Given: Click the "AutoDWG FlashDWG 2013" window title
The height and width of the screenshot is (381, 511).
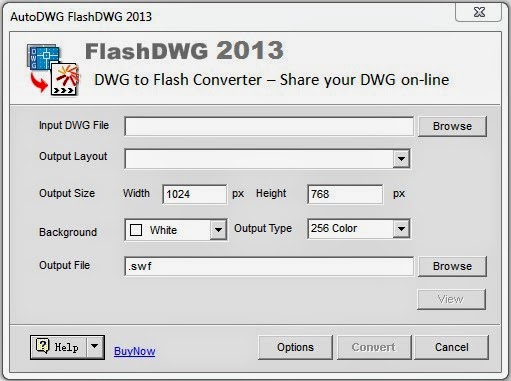Looking at the screenshot, I should tap(81, 17).
